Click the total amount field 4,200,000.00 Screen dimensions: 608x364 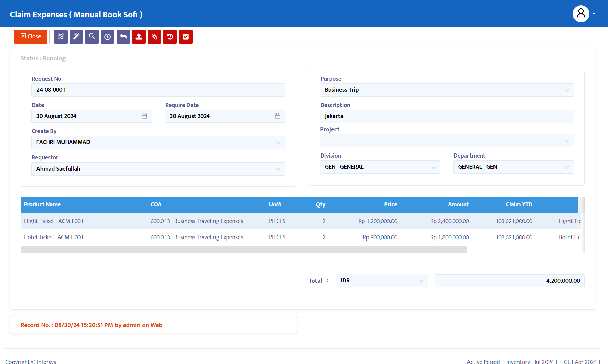point(510,281)
